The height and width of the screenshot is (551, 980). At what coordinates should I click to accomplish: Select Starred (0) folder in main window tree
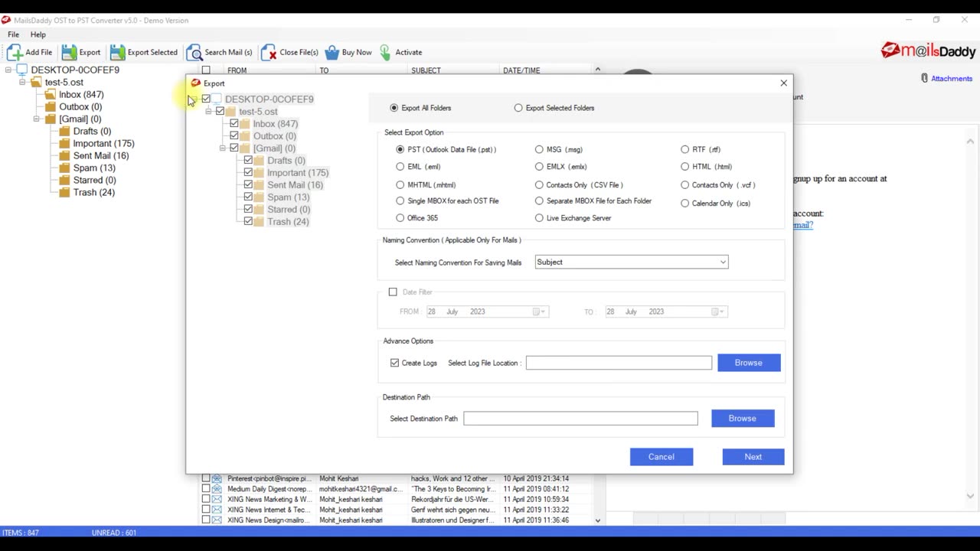94,181
